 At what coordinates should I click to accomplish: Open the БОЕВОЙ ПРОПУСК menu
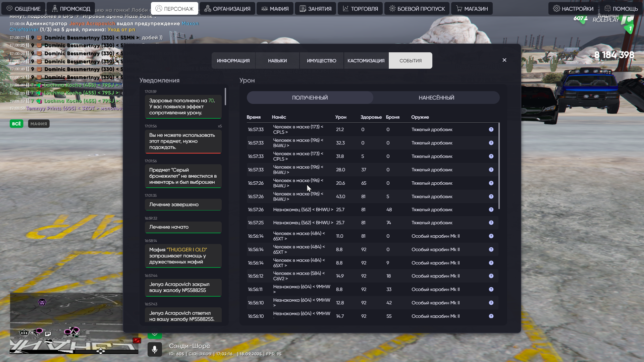point(417,9)
